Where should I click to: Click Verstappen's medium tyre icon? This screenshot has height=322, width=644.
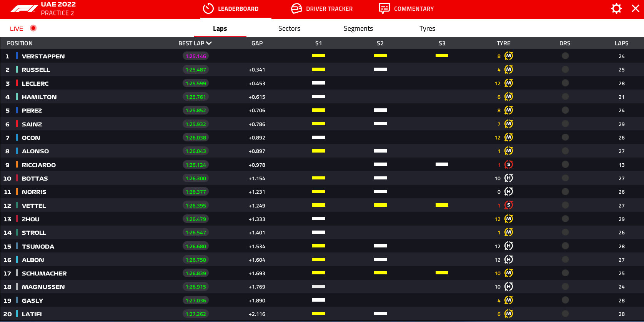point(509,56)
